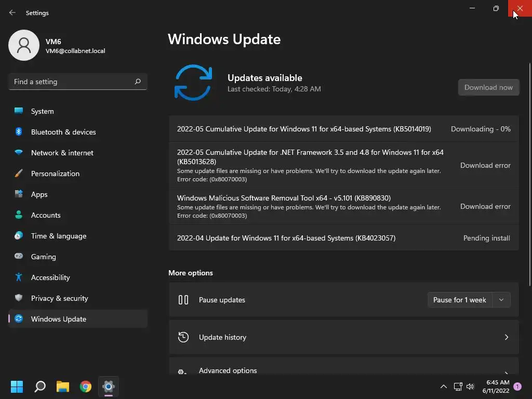Open Accessibility settings
Screen dimensions: 532x399
click(78, 277)
